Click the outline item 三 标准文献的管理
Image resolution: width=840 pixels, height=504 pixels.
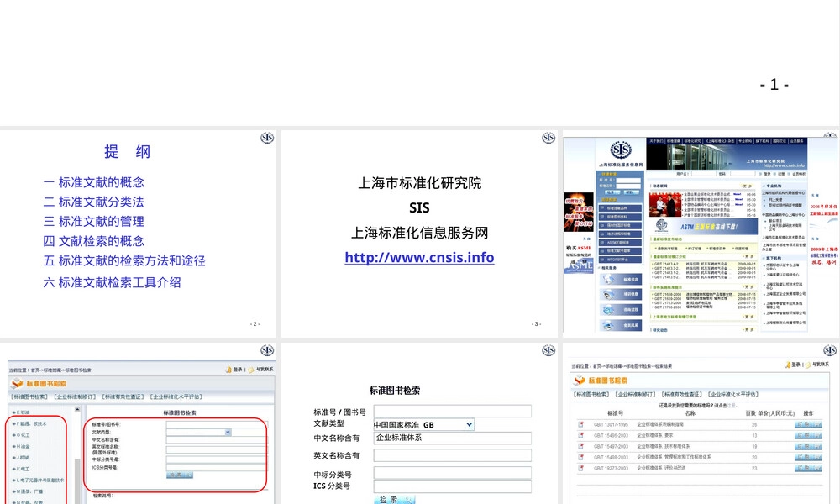tap(94, 221)
